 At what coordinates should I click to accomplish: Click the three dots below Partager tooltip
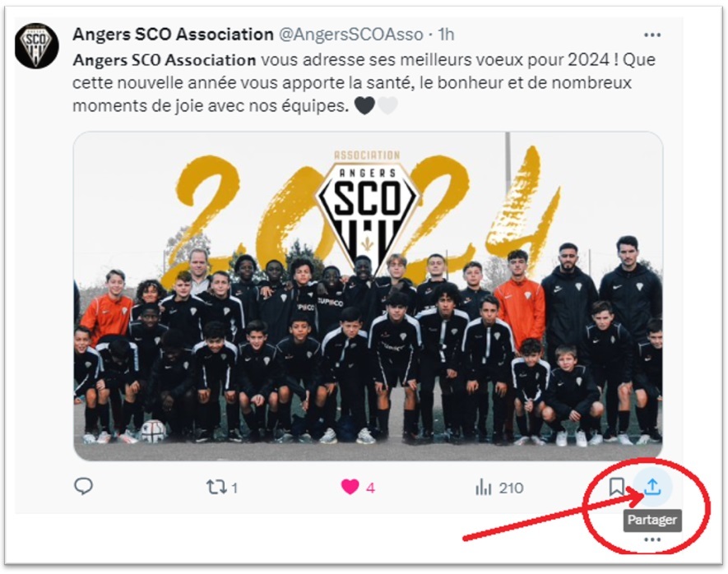652,539
